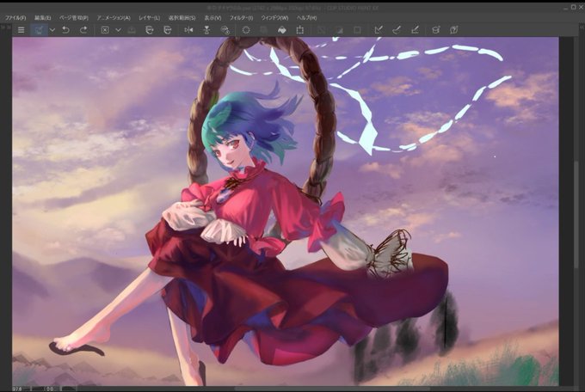
Task: Open the レイヤー(L) menu
Action: pyautogui.click(x=149, y=18)
